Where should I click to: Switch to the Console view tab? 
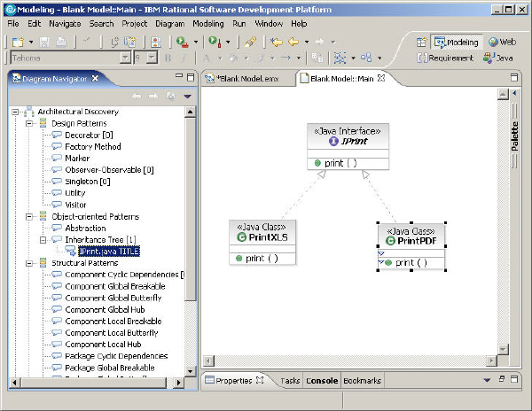point(322,381)
